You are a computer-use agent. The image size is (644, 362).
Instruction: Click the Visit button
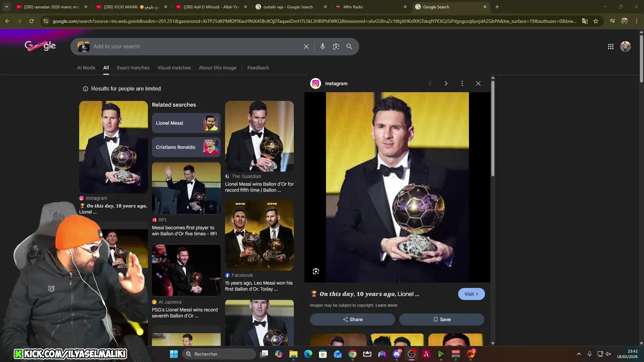(x=471, y=294)
